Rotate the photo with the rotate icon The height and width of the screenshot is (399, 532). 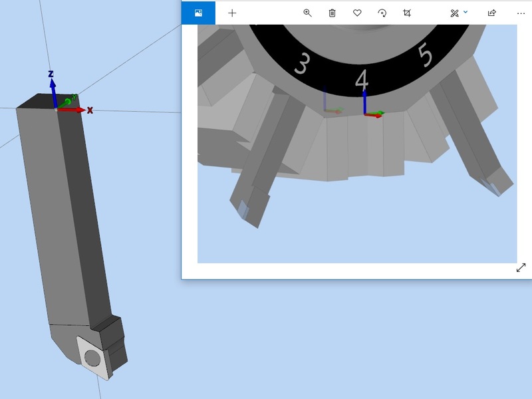(x=382, y=13)
